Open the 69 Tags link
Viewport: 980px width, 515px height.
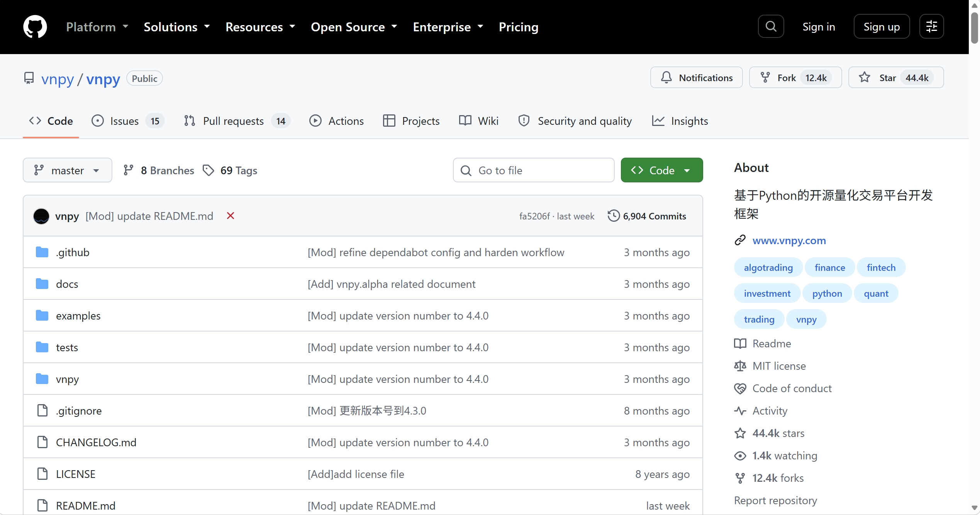pyautogui.click(x=230, y=170)
